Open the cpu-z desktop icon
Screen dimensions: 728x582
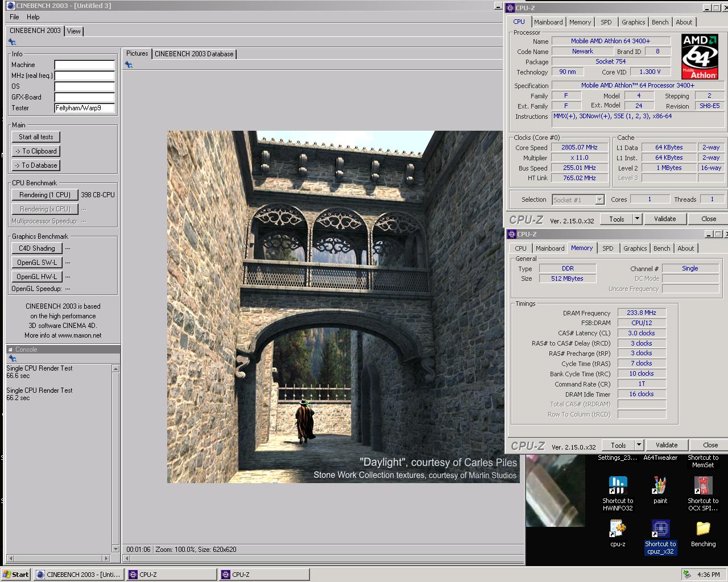(618, 533)
